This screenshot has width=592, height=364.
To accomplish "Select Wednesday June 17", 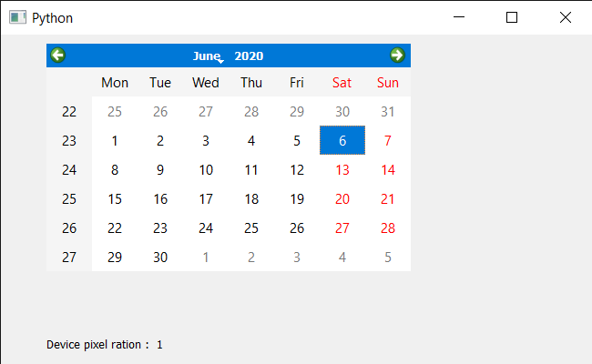I will 206,198.
